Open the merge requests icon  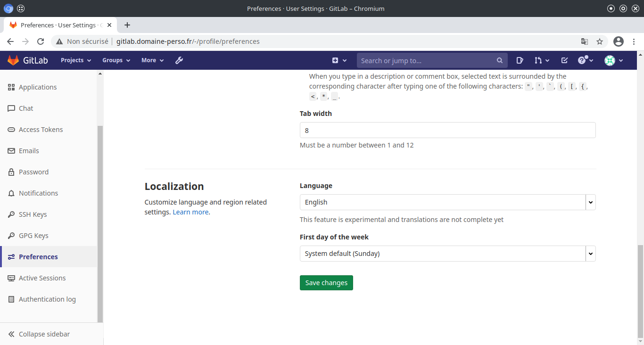[541, 60]
